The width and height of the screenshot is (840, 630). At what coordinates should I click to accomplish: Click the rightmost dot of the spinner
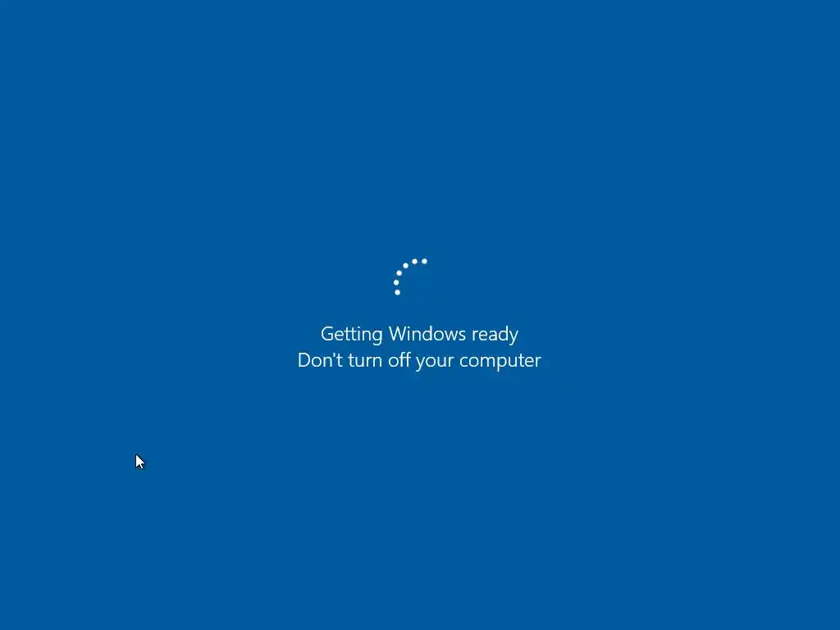pyautogui.click(x=424, y=261)
